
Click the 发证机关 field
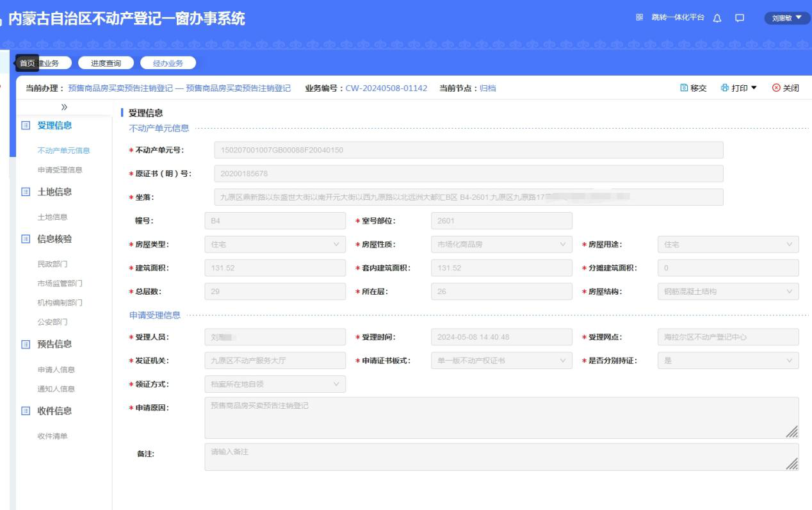(275, 361)
